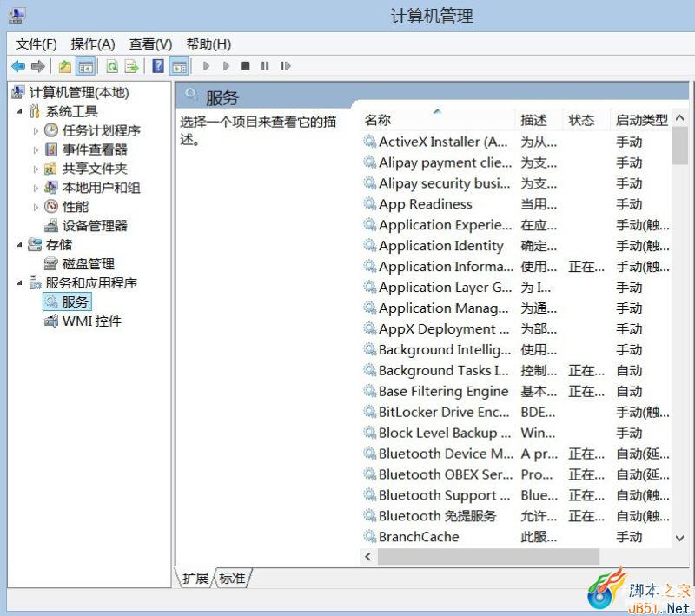695x616 pixels.
Task: Click the Up one level folder icon
Action: coord(65,67)
